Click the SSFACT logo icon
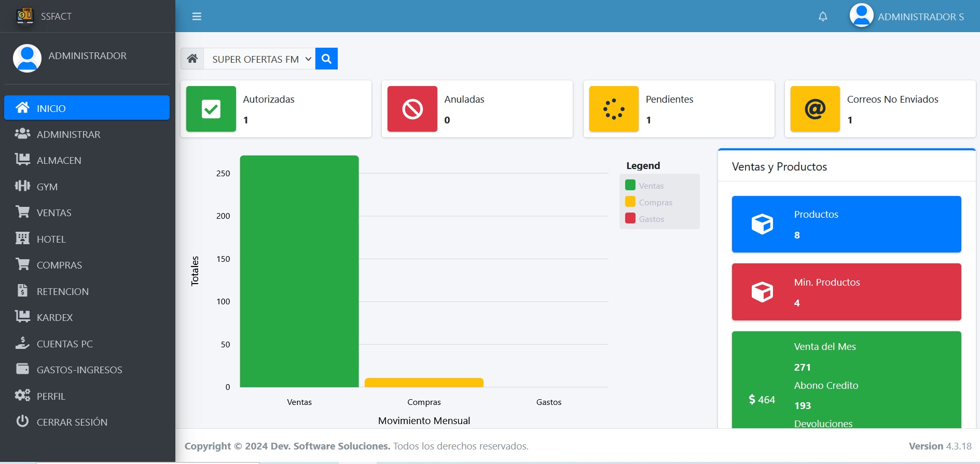This screenshot has width=980, height=464. tap(24, 16)
